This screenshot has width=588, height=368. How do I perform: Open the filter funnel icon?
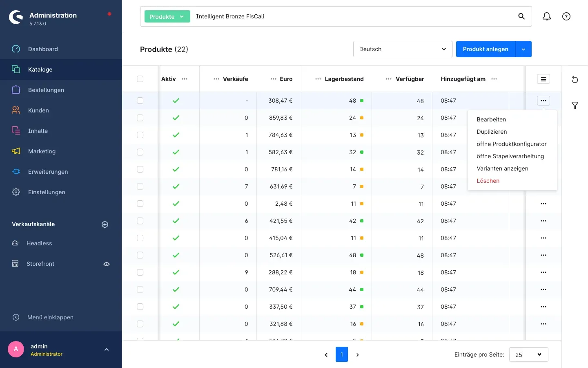(575, 105)
